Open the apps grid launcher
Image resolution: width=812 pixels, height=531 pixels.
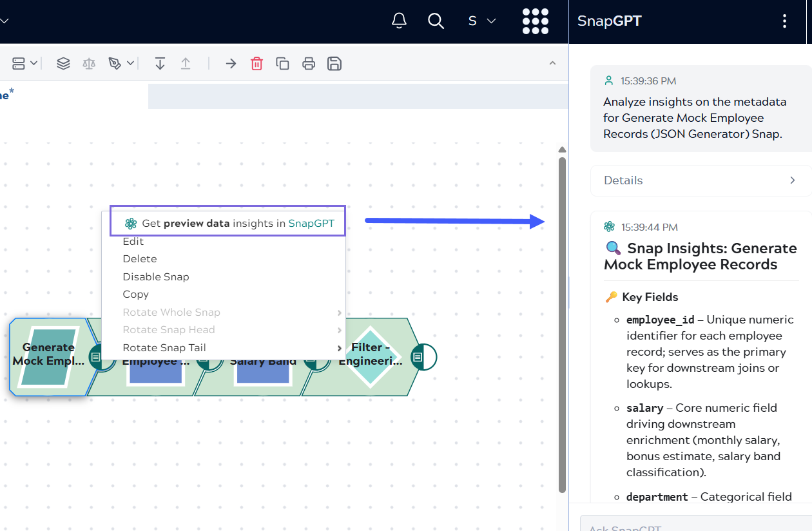pyautogui.click(x=535, y=21)
